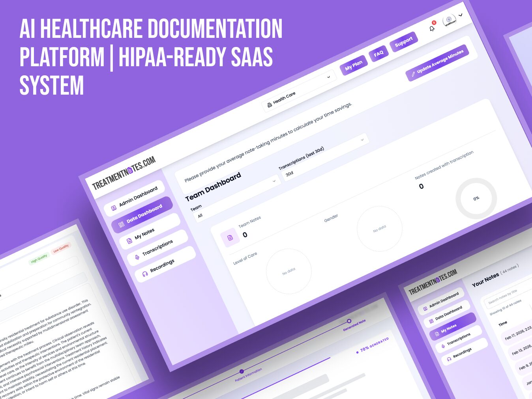Click the Generated Note step marker
532x399 pixels.
tap(349, 321)
